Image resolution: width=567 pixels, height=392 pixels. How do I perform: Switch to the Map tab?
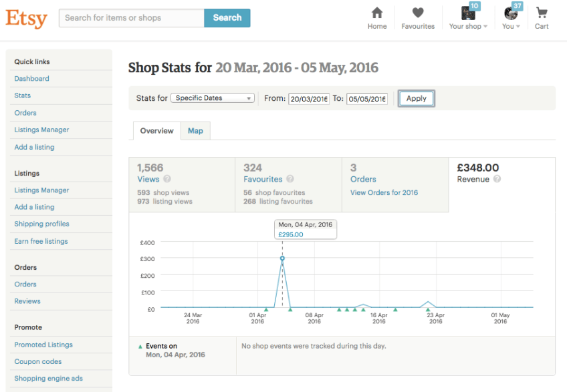click(x=195, y=131)
